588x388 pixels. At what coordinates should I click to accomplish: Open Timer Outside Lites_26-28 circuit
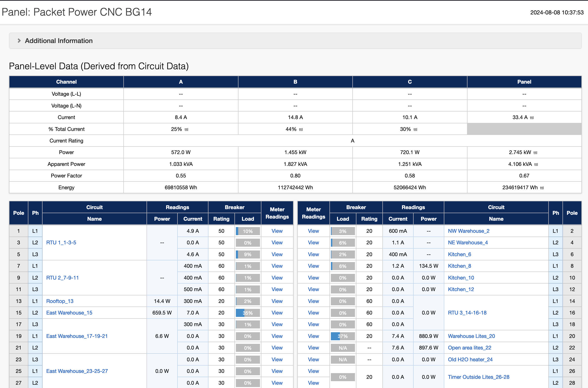(x=478, y=377)
